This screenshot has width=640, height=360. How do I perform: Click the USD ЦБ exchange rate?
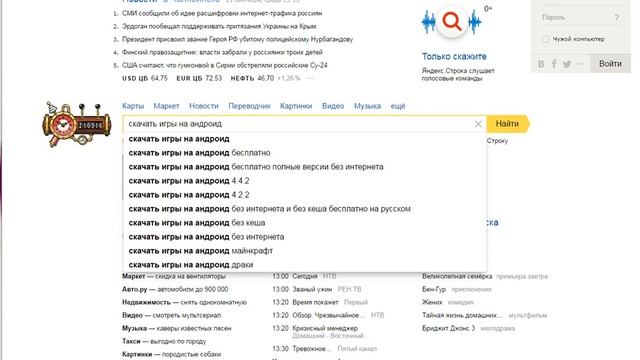point(145,78)
